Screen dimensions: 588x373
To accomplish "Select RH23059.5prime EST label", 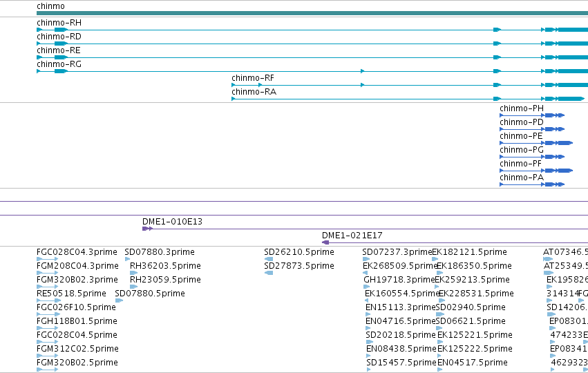I will point(165,280).
